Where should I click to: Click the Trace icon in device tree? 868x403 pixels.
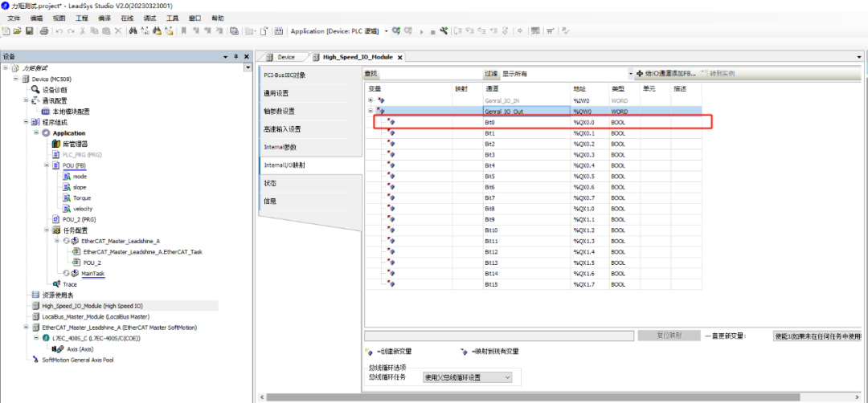tap(56, 284)
